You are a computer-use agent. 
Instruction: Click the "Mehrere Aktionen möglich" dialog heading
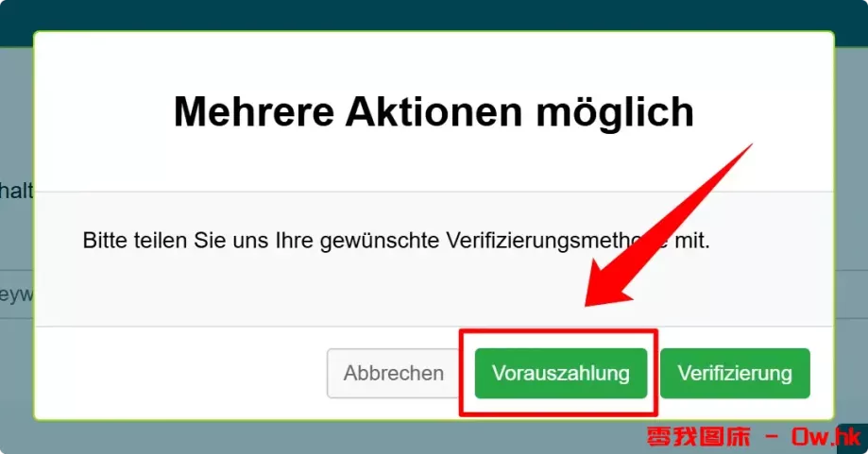tap(434, 112)
